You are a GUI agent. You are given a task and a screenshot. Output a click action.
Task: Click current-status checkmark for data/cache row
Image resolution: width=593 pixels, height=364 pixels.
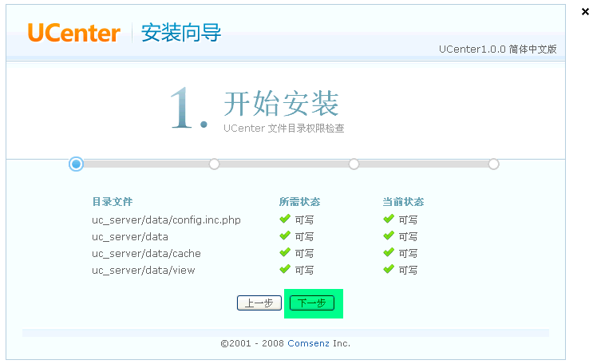[x=389, y=252]
